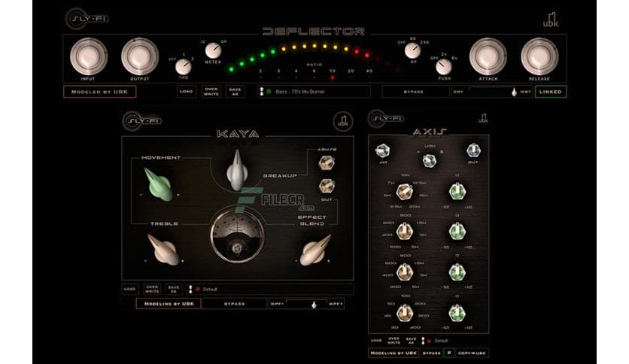
Task: Click the Kaya SAVE AS button
Action: point(174,289)
